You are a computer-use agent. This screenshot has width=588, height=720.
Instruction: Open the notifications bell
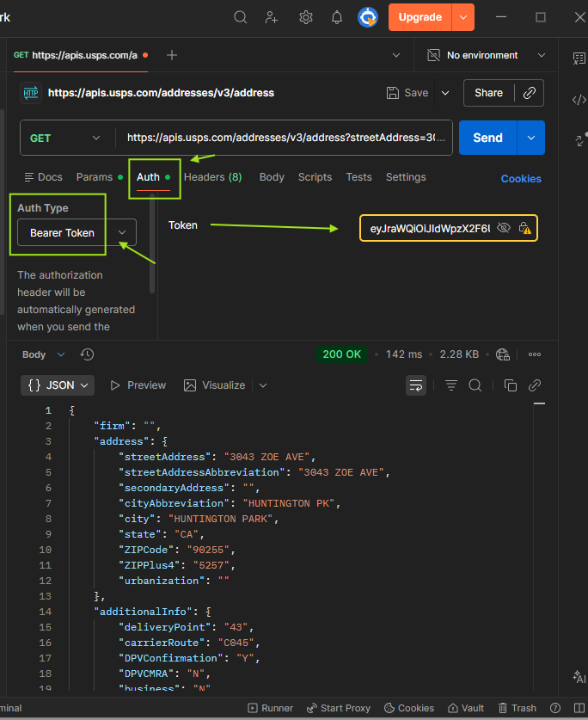337,17
